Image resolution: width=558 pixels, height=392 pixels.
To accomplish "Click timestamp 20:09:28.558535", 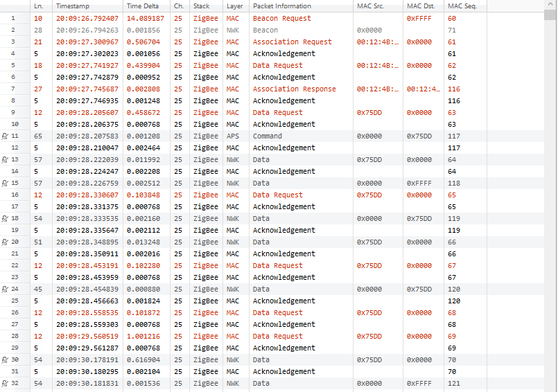I will pos(87,312).
